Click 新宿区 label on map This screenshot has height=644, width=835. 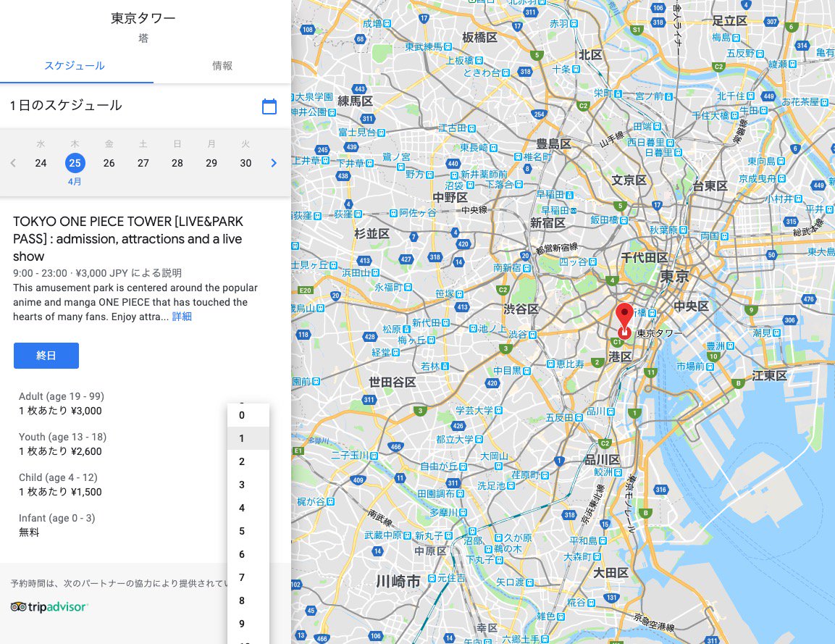pyautogui.click(x=547, y=222)
